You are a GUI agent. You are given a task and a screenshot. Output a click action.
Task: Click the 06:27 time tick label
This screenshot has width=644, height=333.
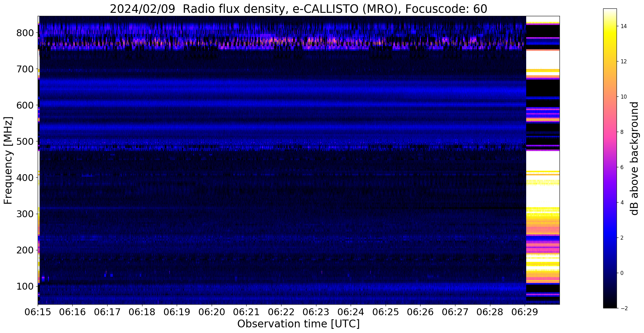455,312
